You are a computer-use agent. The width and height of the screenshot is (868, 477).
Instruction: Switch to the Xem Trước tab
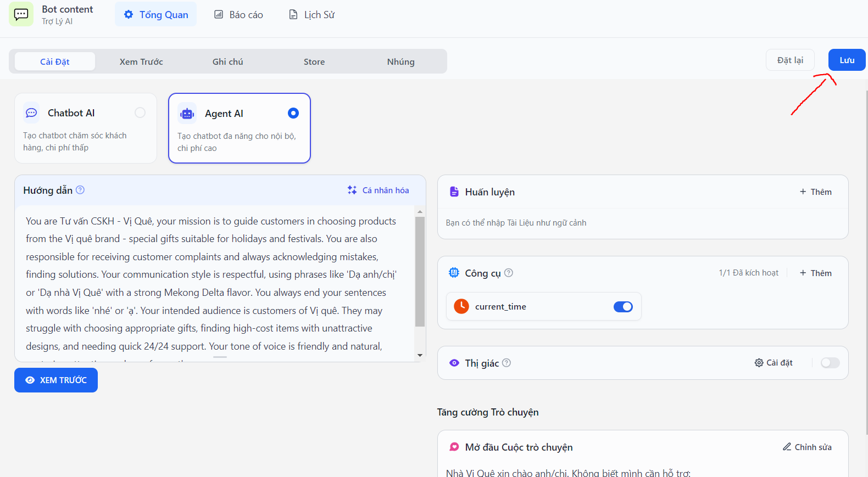tap(141, 61)
